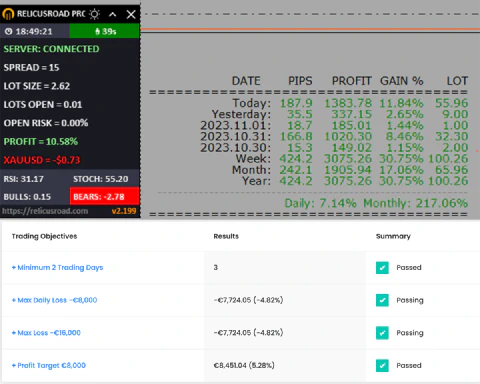The width and height of the screenshot is (480, 384).
Task: Click the checkmark in Max Daily Loss row
Action: click(382, 300)
